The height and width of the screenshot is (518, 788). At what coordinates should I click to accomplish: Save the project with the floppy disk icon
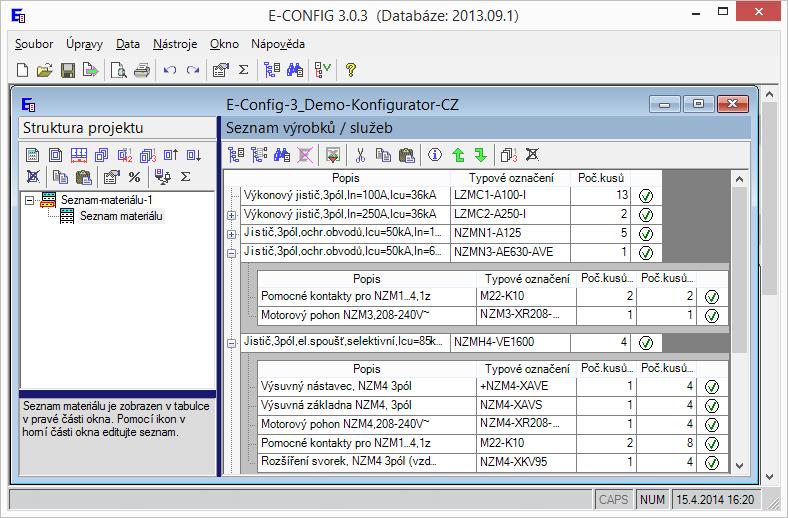(x=68, y=70)
